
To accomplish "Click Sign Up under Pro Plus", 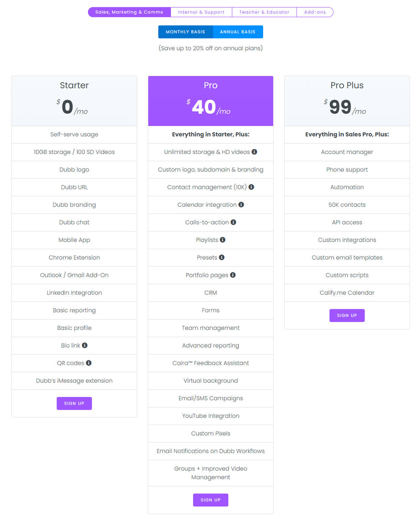I will [x=347, y=315].
